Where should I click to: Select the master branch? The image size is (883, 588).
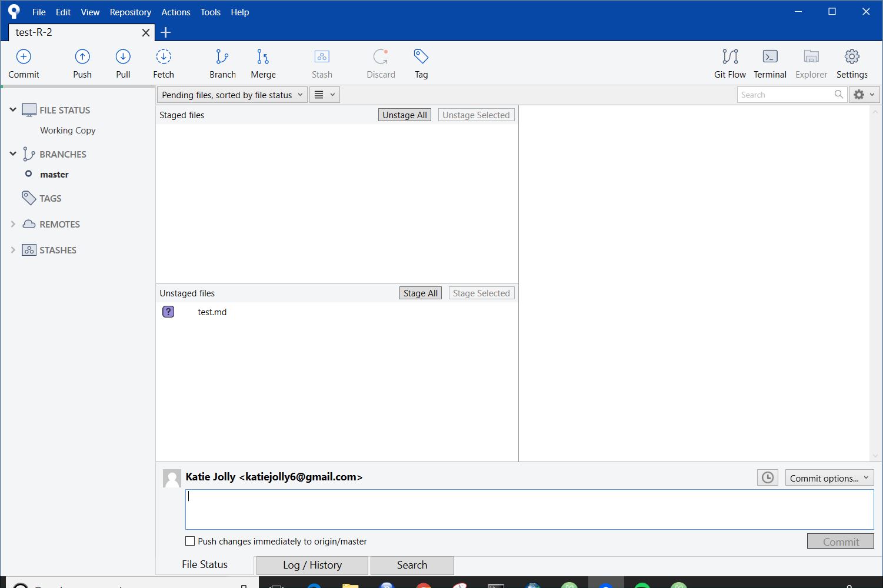pyautogui.click(x=54, y=175)
